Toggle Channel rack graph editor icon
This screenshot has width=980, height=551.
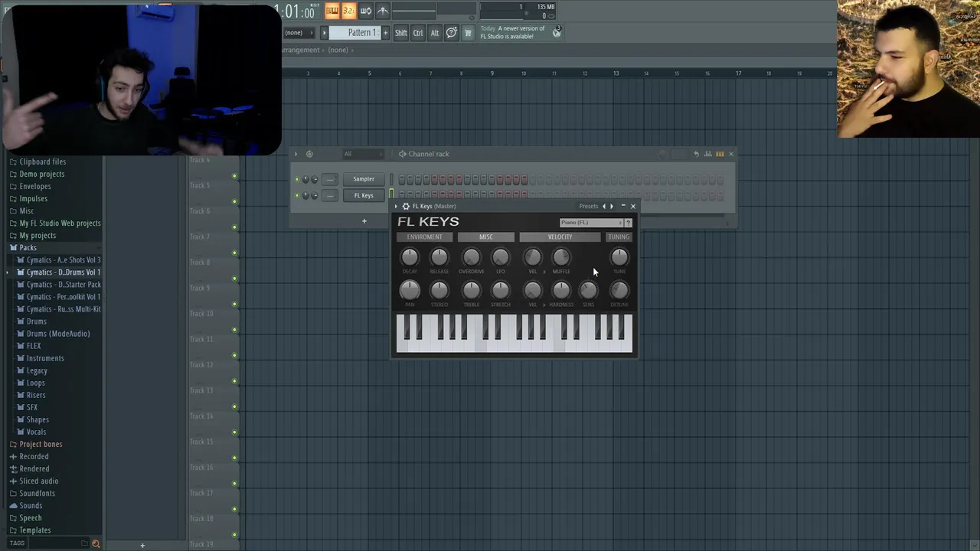coord(708,154)
